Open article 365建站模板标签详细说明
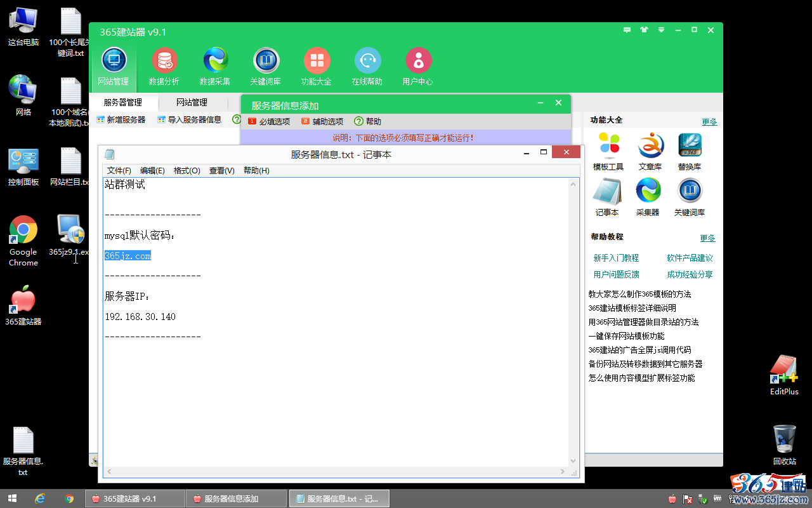The image size is (812, 508). (632, 308)
